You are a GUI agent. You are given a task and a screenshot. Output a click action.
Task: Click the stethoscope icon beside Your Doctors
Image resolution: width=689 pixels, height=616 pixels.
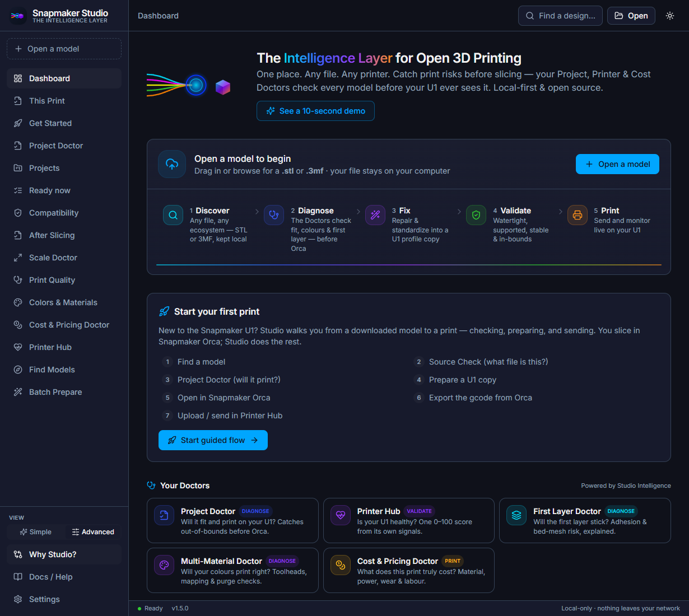point(151,486)
